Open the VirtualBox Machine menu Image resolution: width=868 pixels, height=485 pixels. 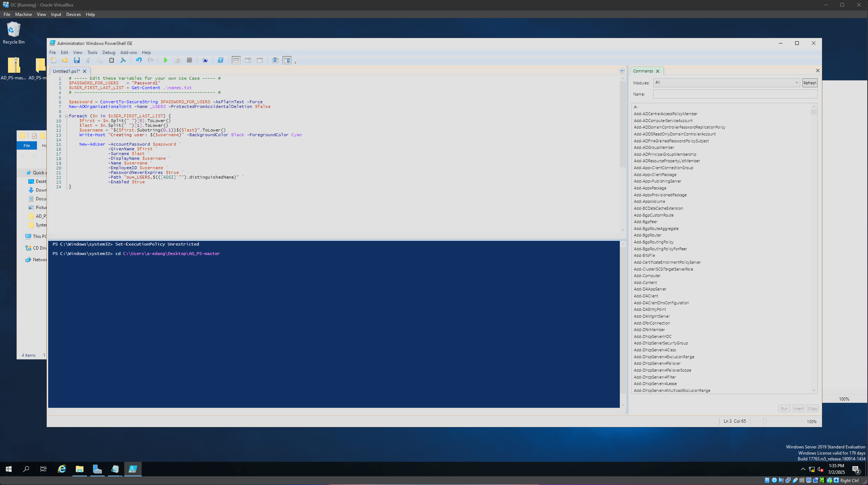pos(24,14)
